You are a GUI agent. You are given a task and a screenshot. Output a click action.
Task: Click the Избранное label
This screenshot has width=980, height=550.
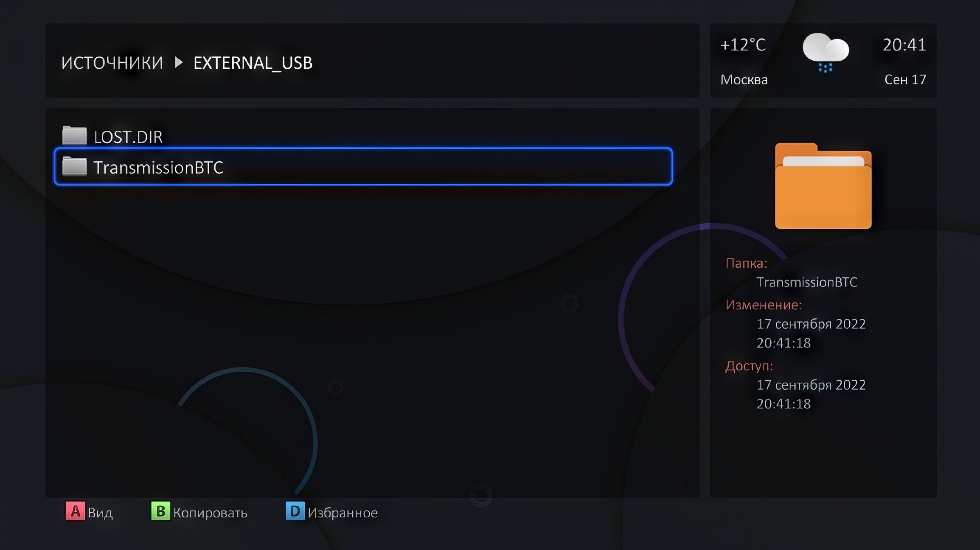click(x=343, y=513)
